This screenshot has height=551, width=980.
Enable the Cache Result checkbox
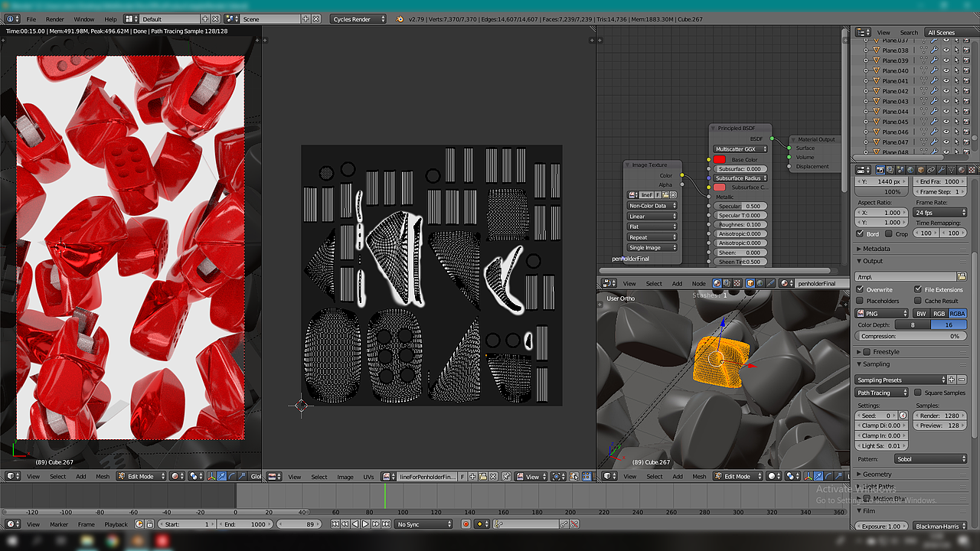[x=918, y=301]
